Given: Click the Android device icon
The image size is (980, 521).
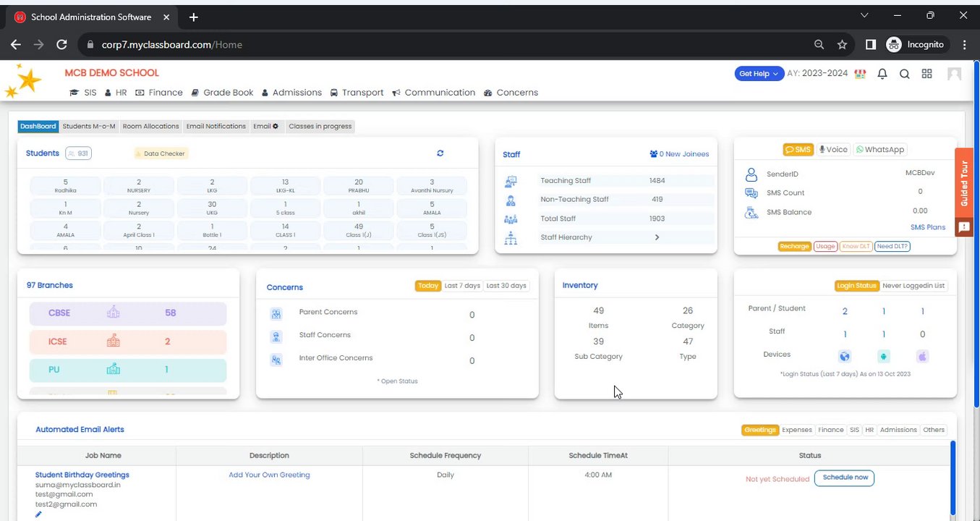Looking at the screenshot, I should click(883, 356).
